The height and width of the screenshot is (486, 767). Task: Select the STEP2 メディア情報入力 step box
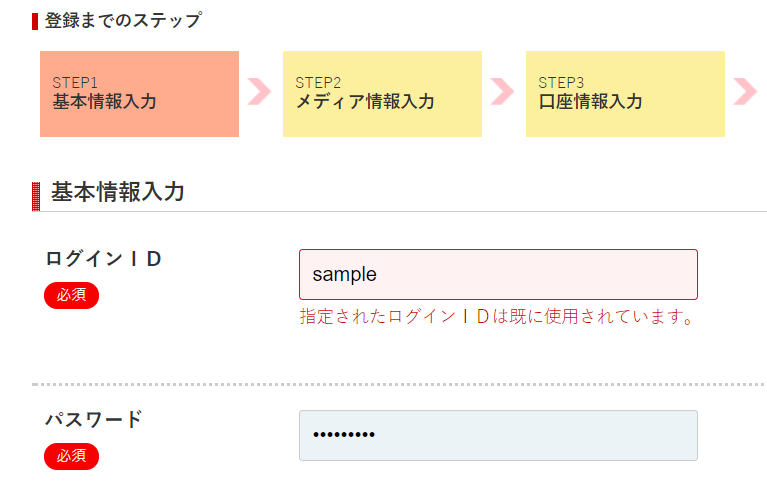pos(382,94)
